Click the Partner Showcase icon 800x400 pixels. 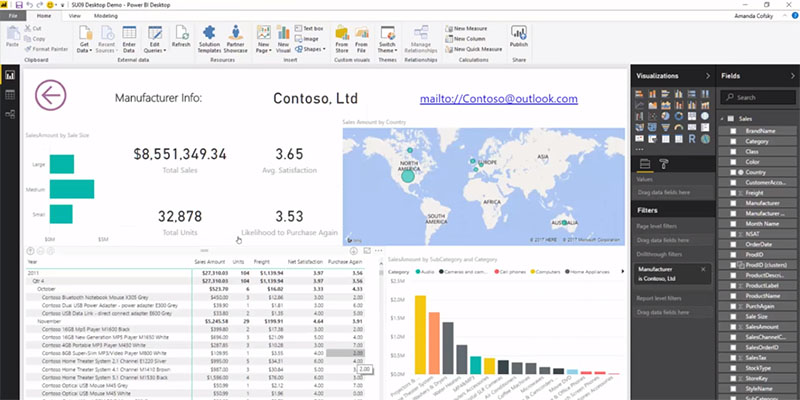pyautogui.click(x=237, y=38)
